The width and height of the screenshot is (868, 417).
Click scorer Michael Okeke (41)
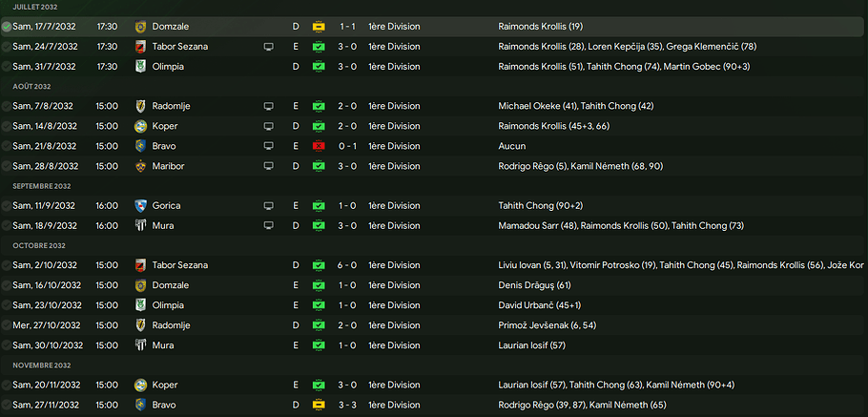click(538, 106)
